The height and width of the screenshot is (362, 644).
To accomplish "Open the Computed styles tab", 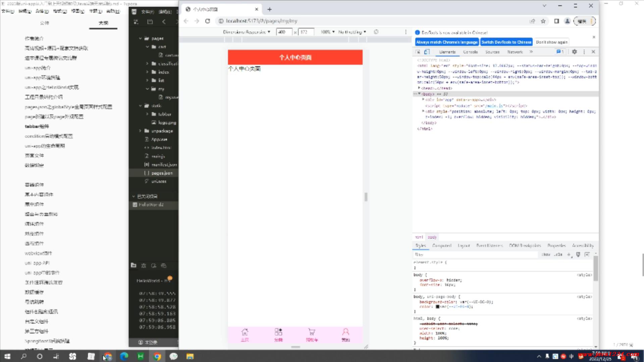I will pos(442,246).
